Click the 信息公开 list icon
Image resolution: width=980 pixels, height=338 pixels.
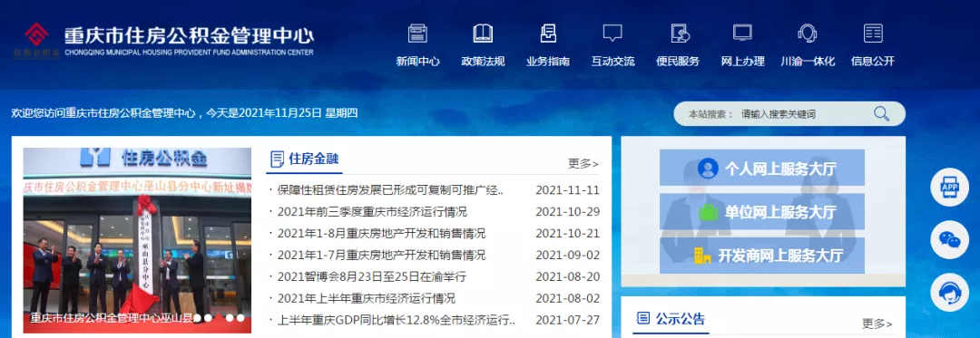pos(873,33)
